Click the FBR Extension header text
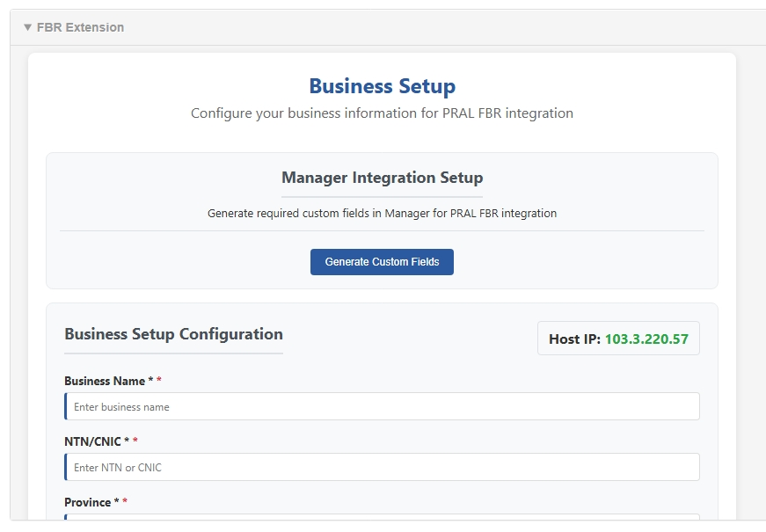766x532 pixels. (81, 27)
